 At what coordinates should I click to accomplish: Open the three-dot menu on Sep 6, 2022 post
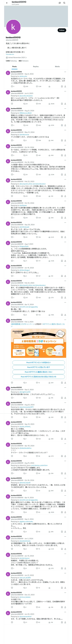point(65,72)
